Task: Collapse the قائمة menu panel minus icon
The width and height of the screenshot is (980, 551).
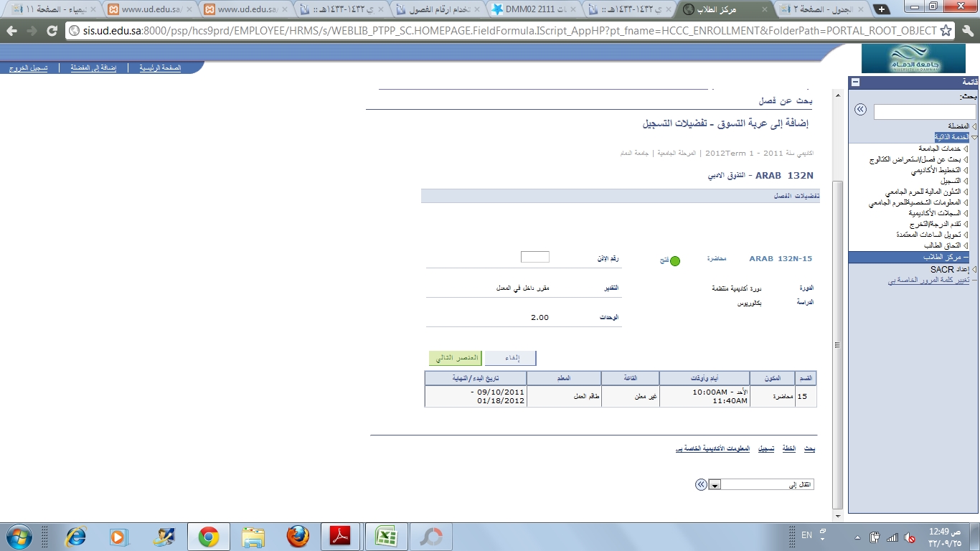Action: click(855, 83)
